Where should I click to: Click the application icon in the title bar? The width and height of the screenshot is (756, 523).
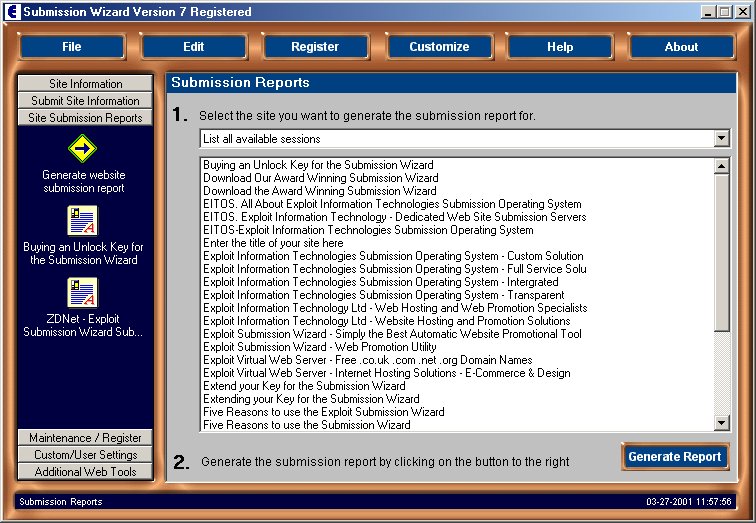[12, 12]
